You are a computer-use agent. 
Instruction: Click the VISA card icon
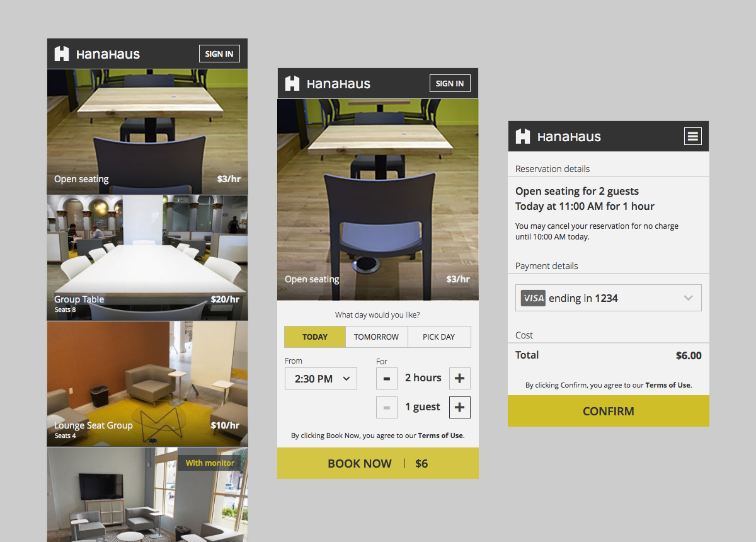click(533, 298)
